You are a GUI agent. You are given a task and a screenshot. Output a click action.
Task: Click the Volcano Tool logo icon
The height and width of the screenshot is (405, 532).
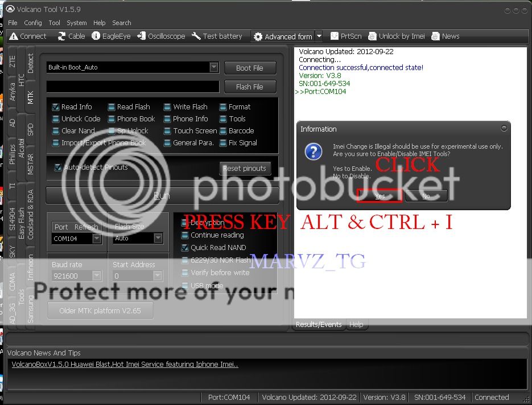click(x=10, y=9)
